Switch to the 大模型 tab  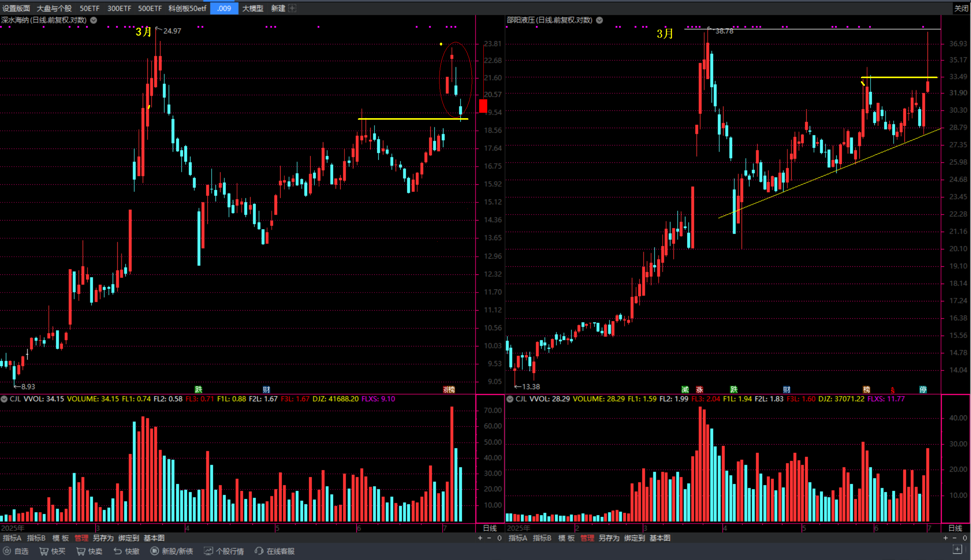(x=252, y=8)
